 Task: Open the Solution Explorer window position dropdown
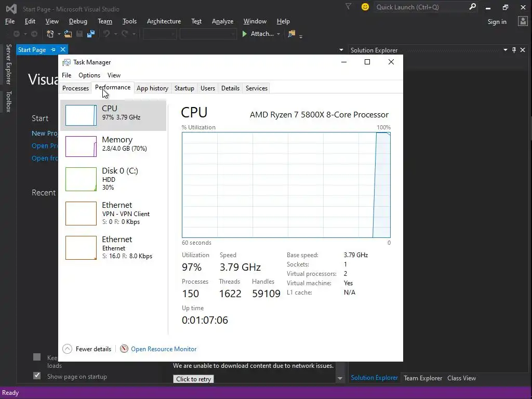coord(505,50)
